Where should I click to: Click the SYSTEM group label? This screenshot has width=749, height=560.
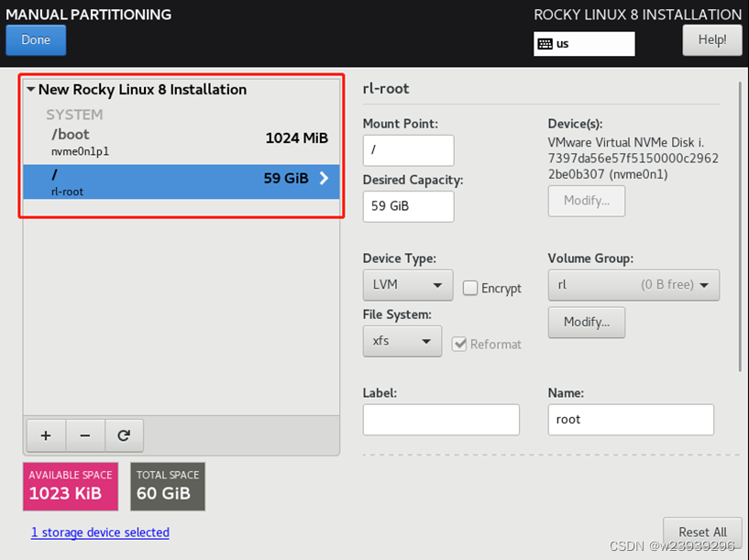(74, 115)
